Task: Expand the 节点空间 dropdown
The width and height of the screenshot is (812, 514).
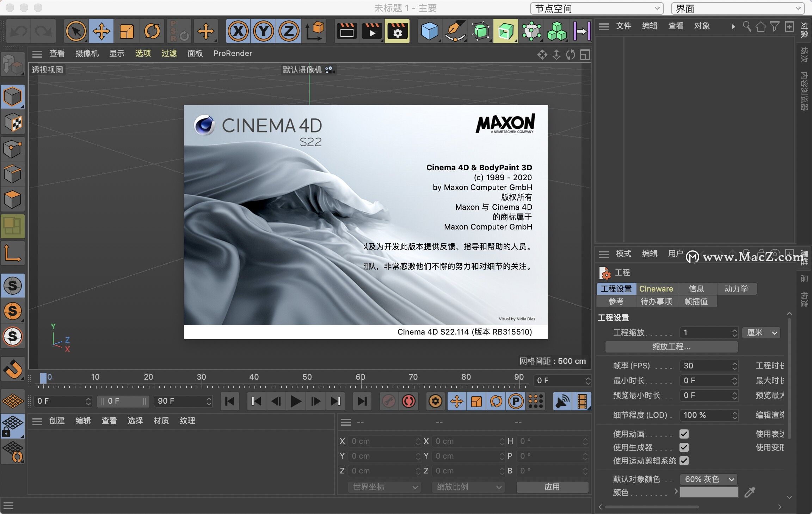Action: point(596,8)
